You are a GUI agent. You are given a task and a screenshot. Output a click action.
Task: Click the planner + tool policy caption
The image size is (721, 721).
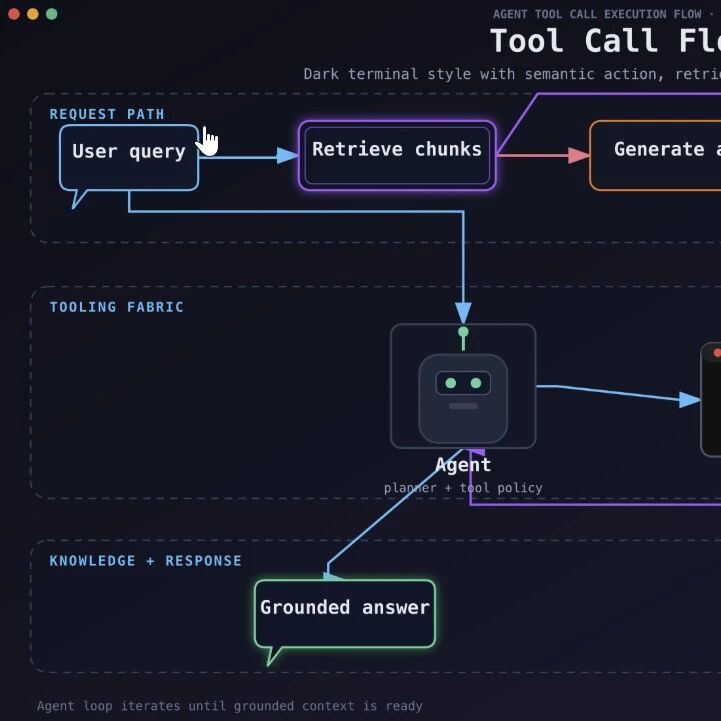click(463, 488)
